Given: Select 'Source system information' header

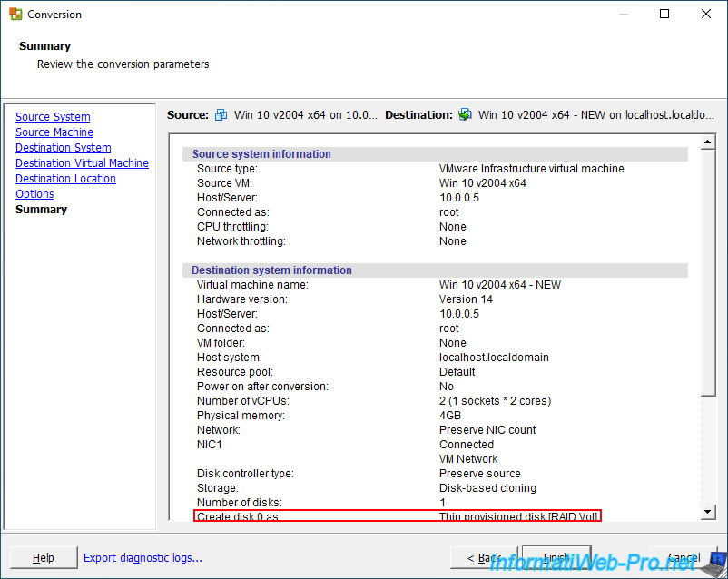Looking at the screenshot, I should 261,154.
